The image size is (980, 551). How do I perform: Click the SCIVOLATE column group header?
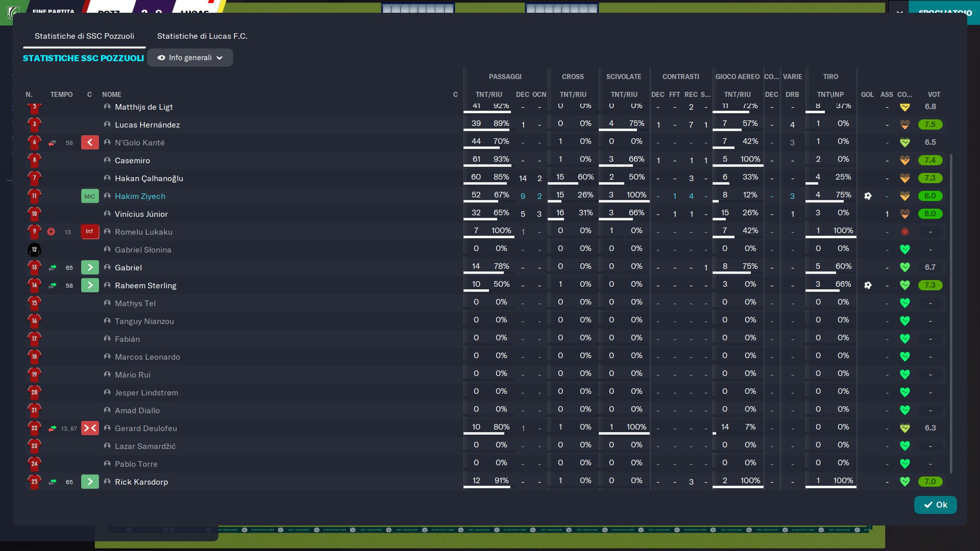point(624,77)
